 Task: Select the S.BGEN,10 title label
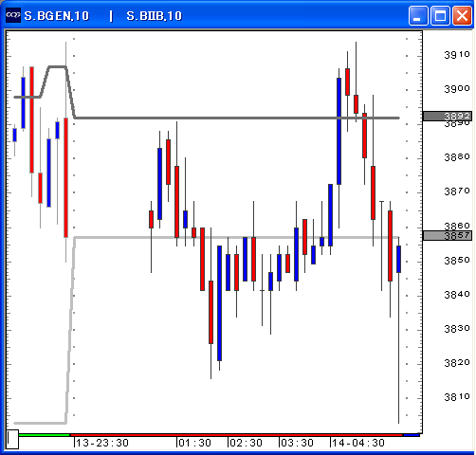[x=57, y=16]
